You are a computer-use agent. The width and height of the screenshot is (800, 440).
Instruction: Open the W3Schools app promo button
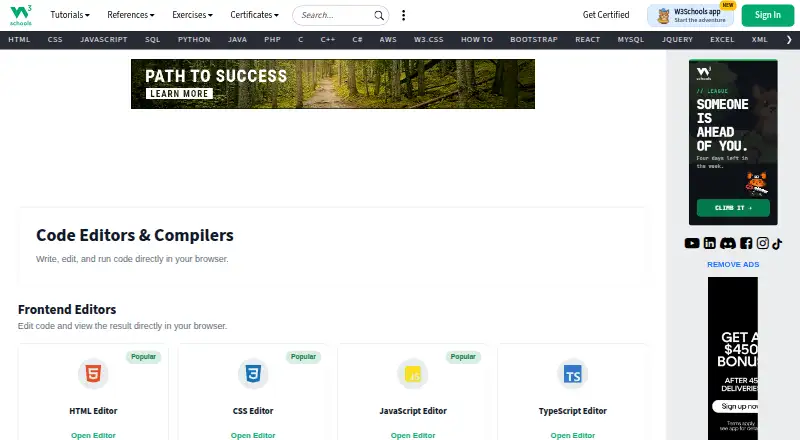click(x=691, y=16)
